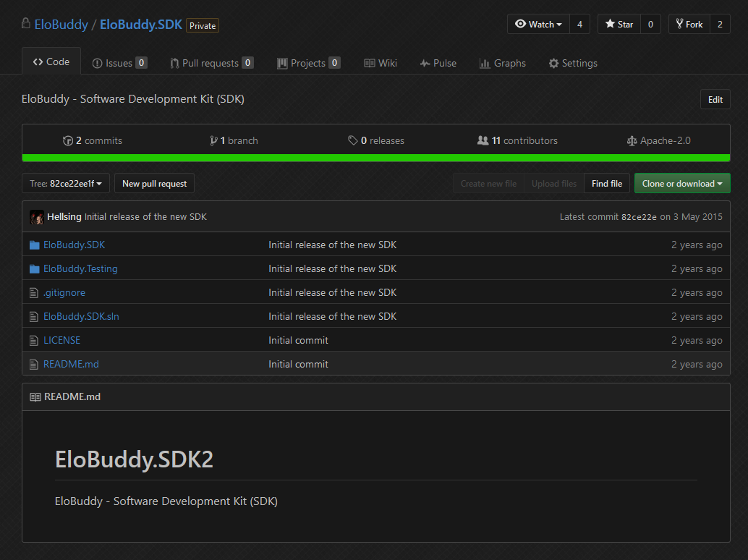Click the New pull request button
This screenshot has width=748, height=560.
155,184
